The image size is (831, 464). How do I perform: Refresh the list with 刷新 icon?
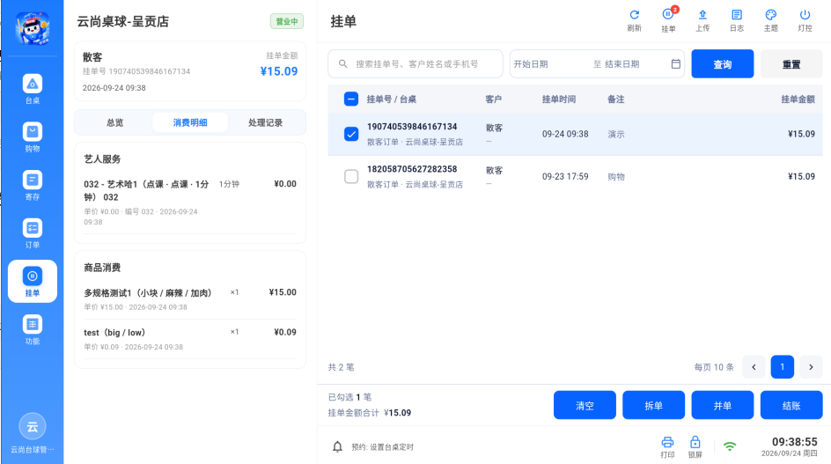(x=634, y=21)
